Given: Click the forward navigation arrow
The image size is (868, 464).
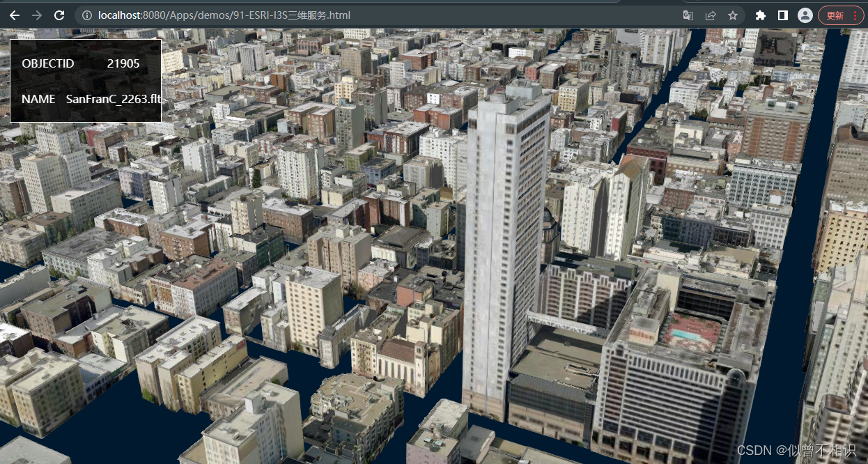Looking at the screenshot, I should pyautogui.click(x=36, y=15).
